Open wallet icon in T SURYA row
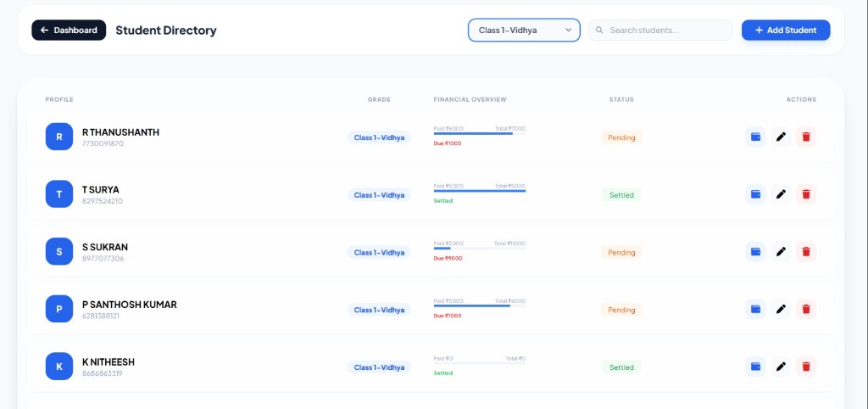This screenshot has height=409, width=868. click(x=755, y=194)
